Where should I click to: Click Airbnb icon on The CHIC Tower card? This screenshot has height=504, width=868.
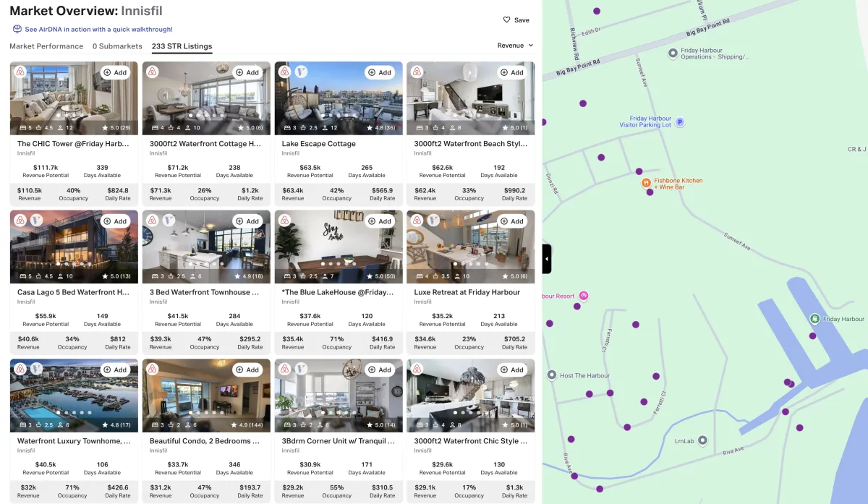click(20, 72)
